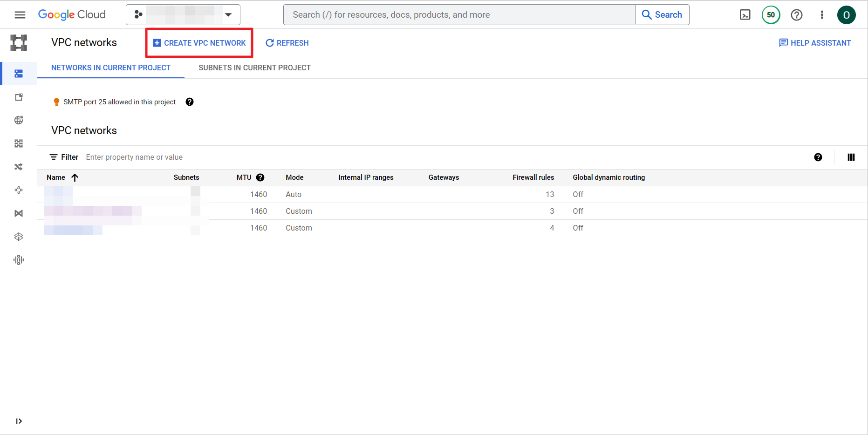Click the free trial credit badge showing 50

(771, 15)
